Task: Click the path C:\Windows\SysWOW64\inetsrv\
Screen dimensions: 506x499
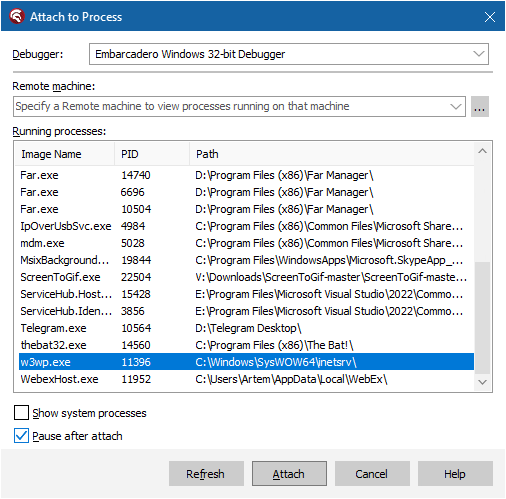Action: (x=276, y=362)
